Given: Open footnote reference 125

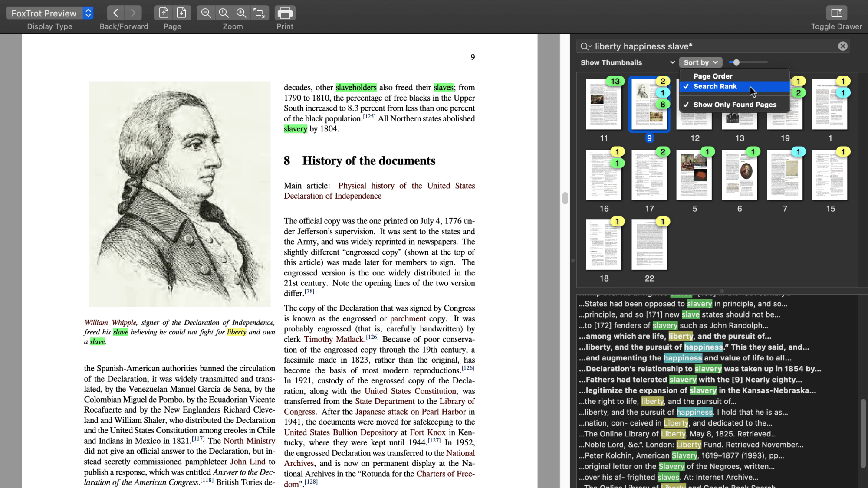Looking at the screenshot, I should [x=369, y=116].
